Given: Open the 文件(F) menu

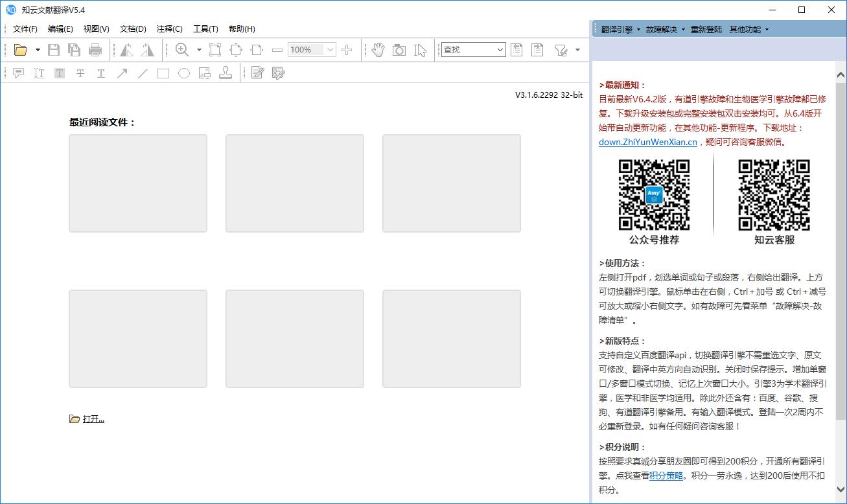Looking at the screenshot, I should (x=25, y=29).
